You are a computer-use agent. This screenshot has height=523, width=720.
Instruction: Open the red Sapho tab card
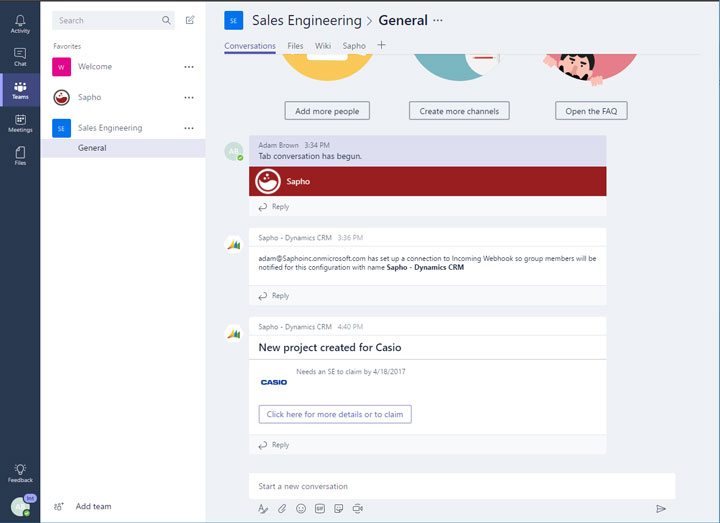[x=428, y=181]
